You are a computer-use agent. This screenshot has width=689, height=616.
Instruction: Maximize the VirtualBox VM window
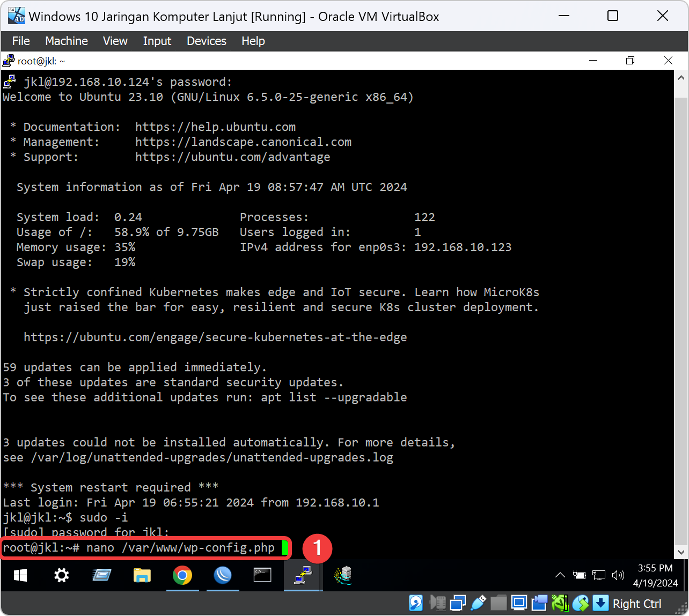pos(613,16)
